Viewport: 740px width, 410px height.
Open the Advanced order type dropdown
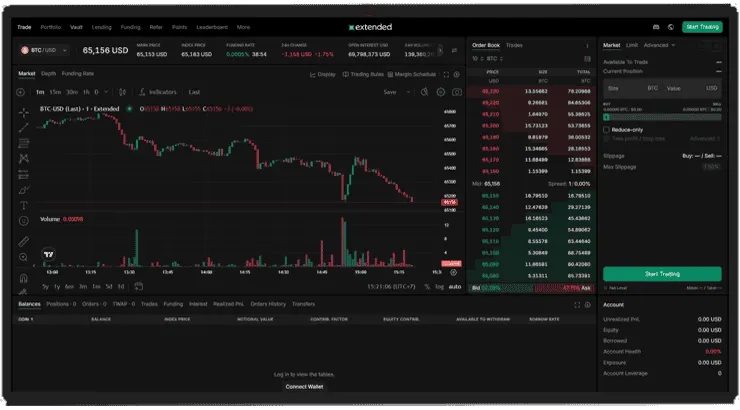click(659, 45)
